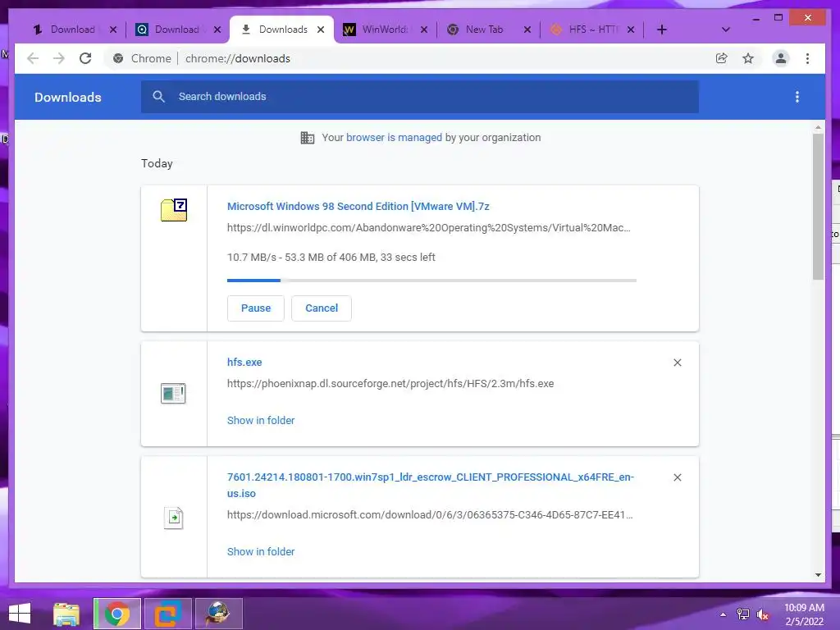Open the hfs.exe file link
The height and width of the screenshot is (630, 840).
(244, 362)
